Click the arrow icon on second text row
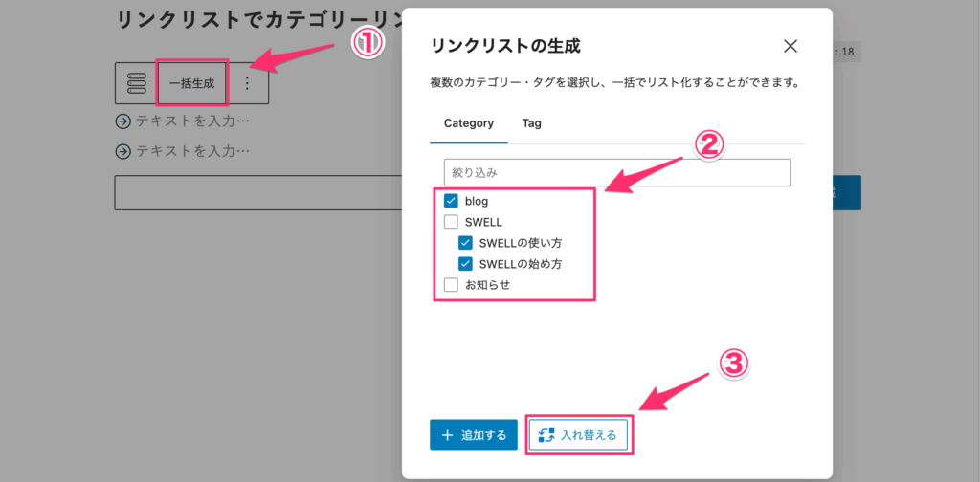 click(x=122, y=151)
